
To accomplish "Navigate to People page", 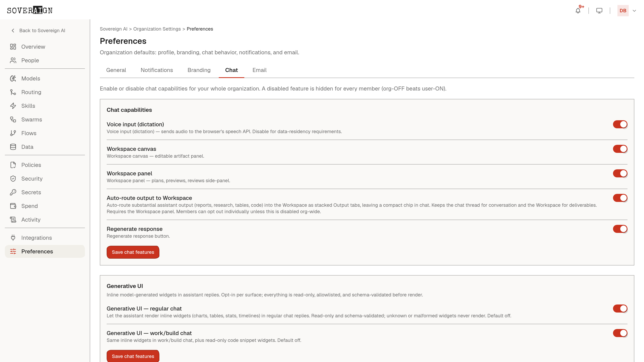I will [45, 61].
